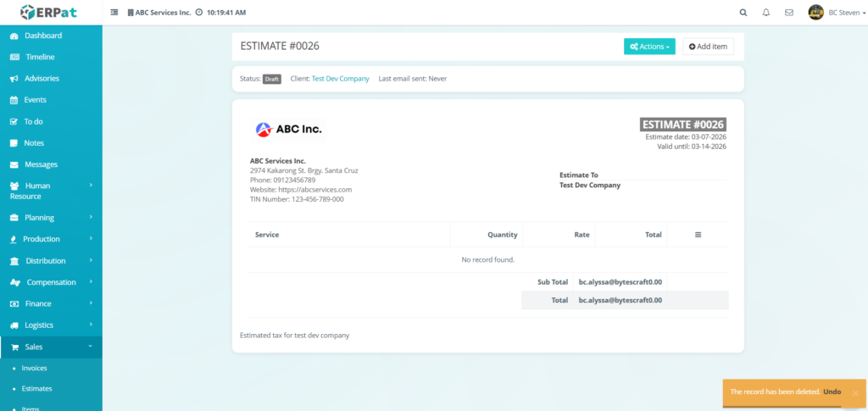Open the To do sidebar item
The image size is (868, 411).
tap(33, 121)
